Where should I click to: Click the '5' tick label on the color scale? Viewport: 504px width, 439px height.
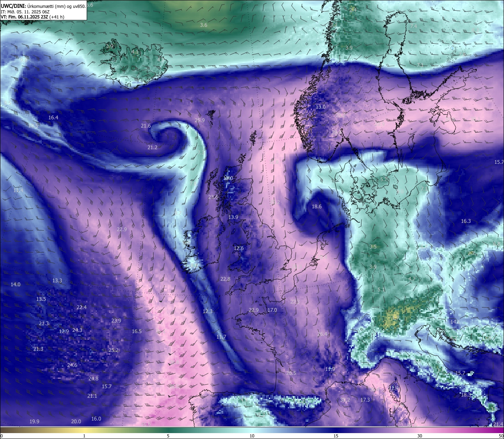pyautogui.click(x=168, y=436)
